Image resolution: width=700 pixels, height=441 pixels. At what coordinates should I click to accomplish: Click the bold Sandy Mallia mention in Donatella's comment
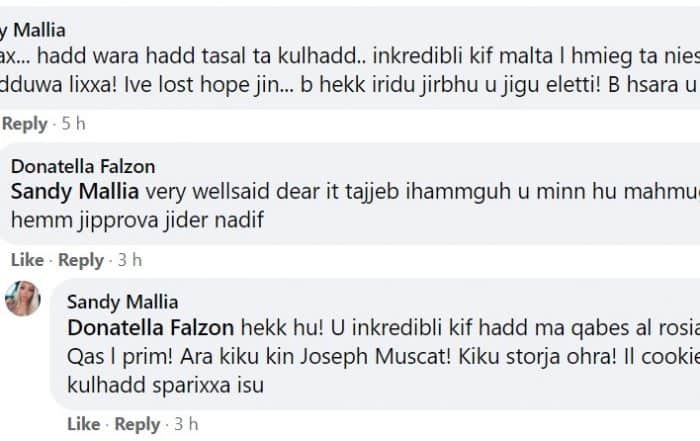point(75,191)
